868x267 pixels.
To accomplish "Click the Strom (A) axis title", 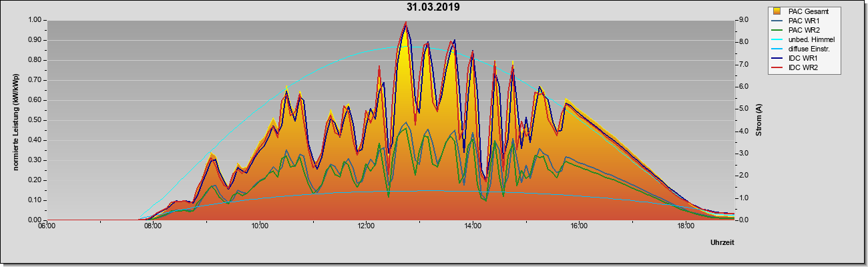I will (x=759, y=120).
